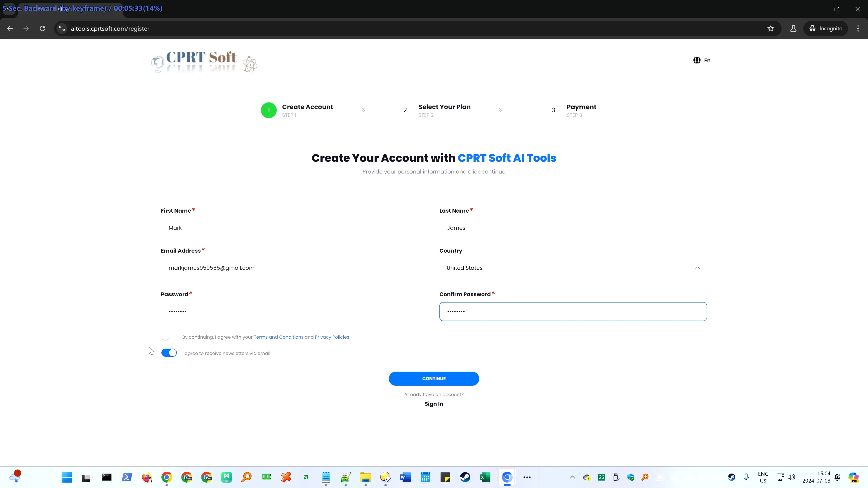Open Microsoft Excel from taskbar
Image resolution: width=868 pixels, height=488 pixels.
[485, 477]
